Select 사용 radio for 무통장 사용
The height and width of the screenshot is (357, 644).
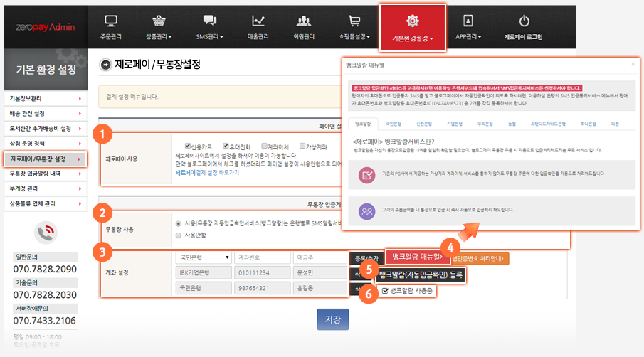[178, 223]
